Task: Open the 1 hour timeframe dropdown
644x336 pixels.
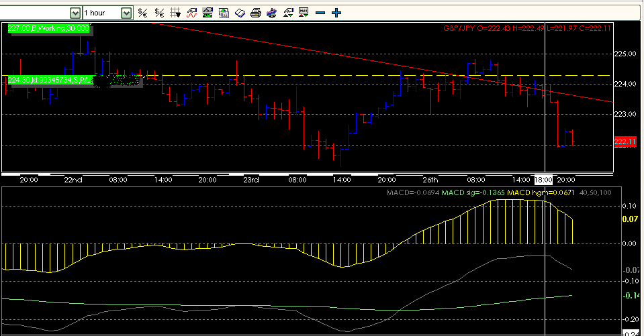Action: pyautogui.click(x=126, y=13)
